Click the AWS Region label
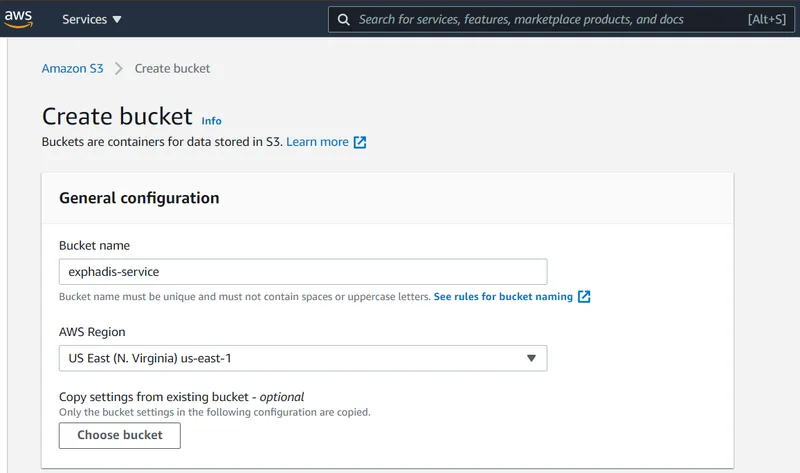This screenshot has width=800, height=473. (92, 332)
